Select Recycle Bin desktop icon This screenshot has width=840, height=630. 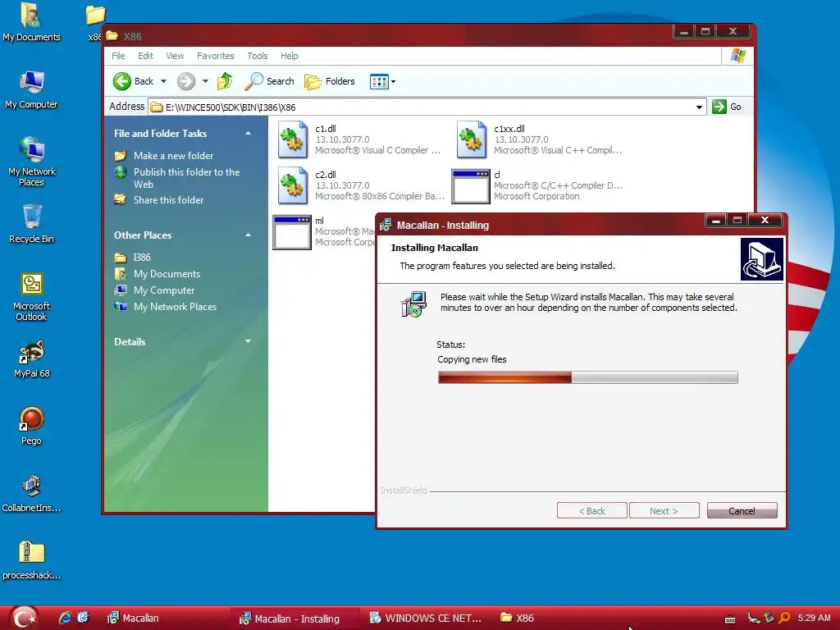31,224
